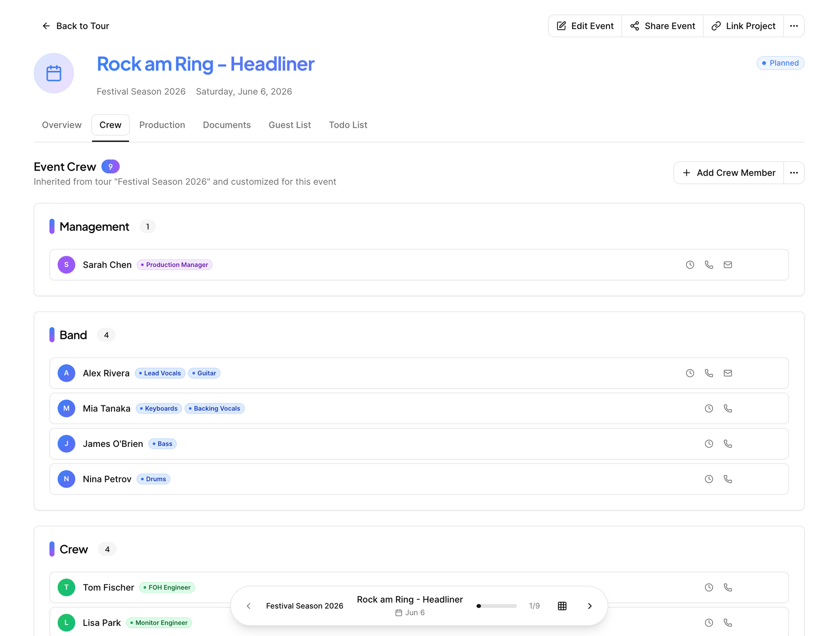The height and width of the screenshot is (636, 840).
Task: Switch to the Production tab
Action: click(x=162, y=125)
